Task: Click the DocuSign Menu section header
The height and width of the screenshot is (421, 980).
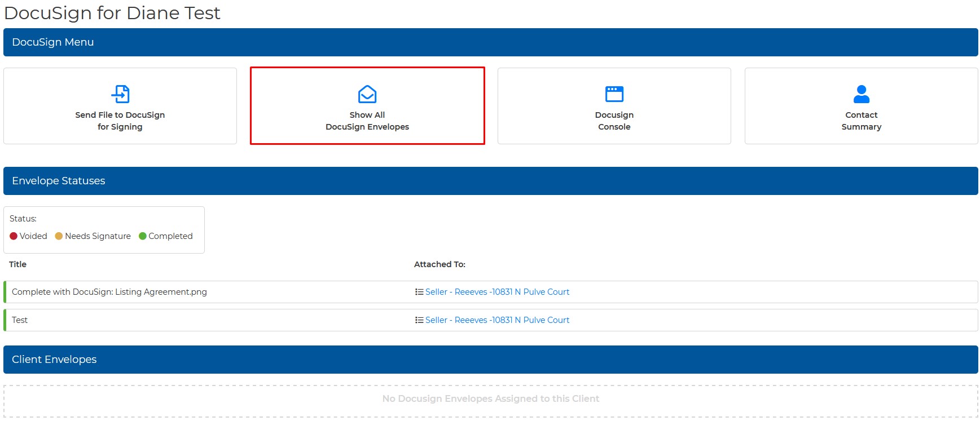Action: (x=491, y=42)
